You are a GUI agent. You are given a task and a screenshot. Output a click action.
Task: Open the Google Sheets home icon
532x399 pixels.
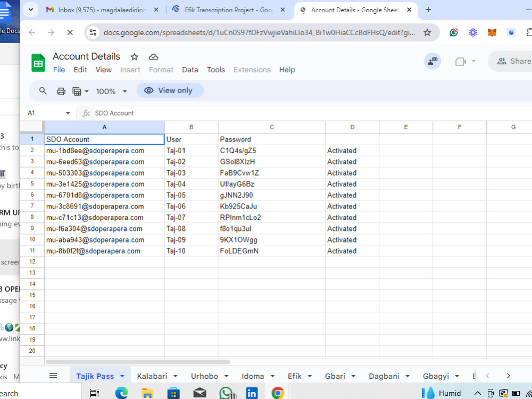pos(38,63)
